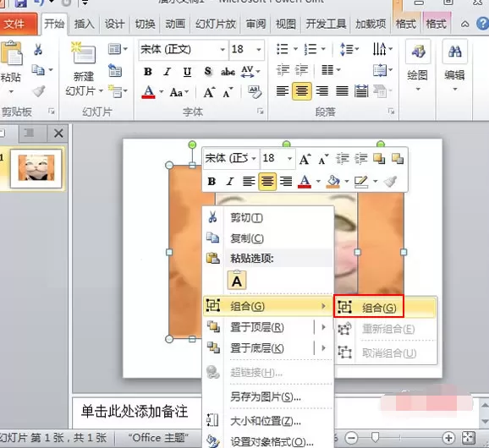
Task: Align text right in ribbon
Action: [321, 91]
